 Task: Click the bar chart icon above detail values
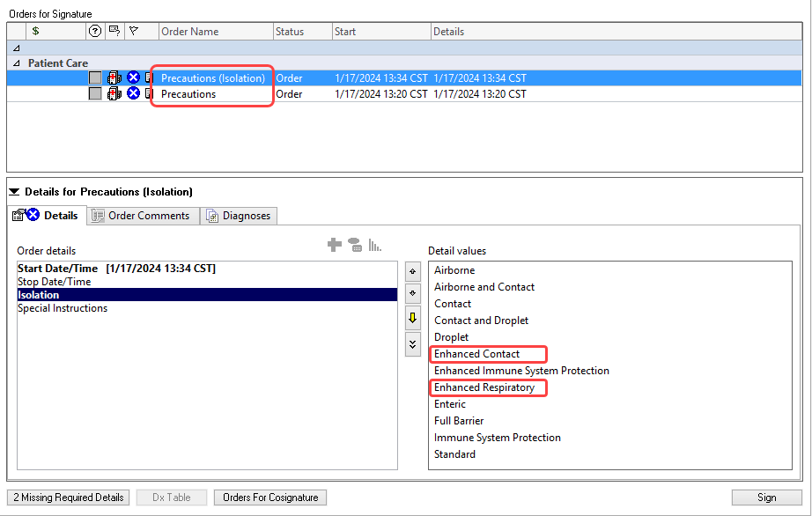pyautogui.click(x=374, y=245)
